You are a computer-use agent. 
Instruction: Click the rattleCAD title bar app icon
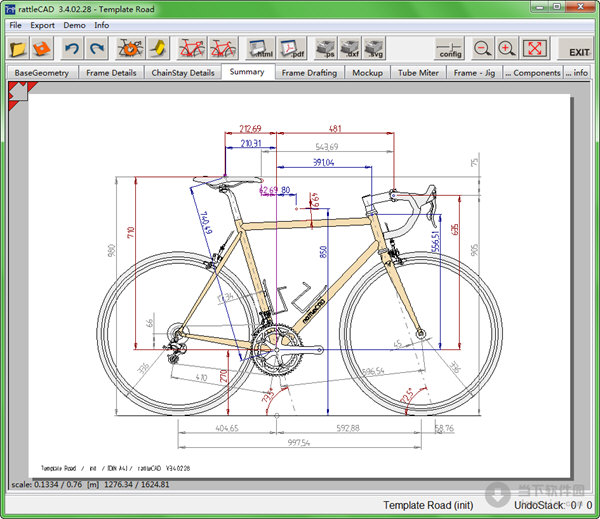click(x=10, y=9)
